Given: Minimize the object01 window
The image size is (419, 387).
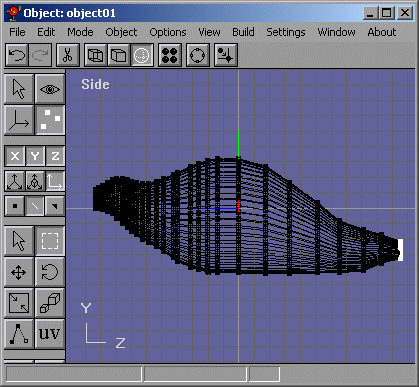Looking at the screenshot, I should click(371, 13).
